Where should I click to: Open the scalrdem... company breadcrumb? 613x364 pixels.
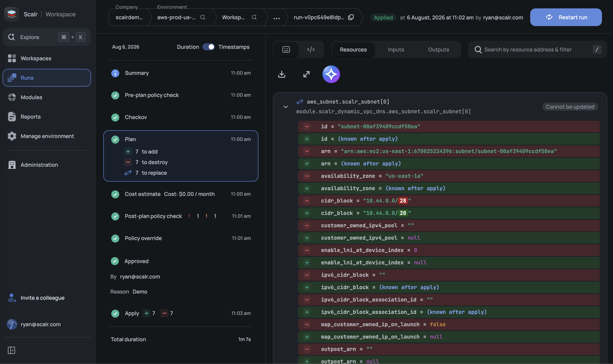129,17
